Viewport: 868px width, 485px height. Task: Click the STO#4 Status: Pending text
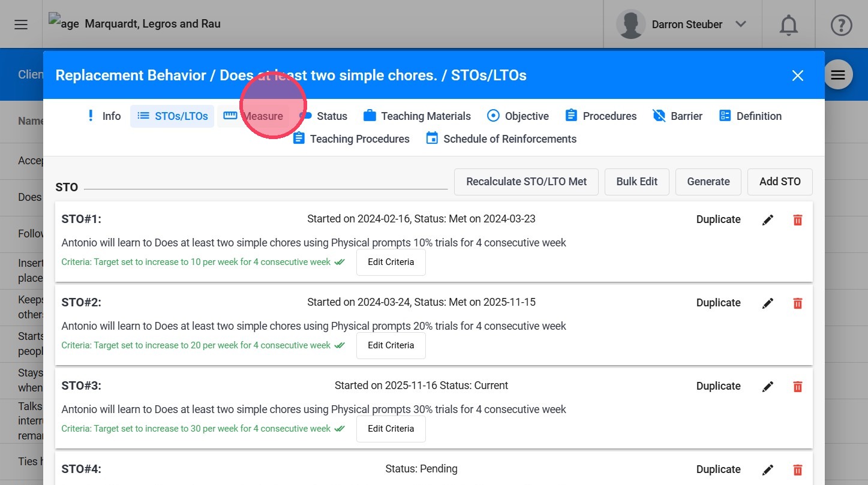(421, 469)
